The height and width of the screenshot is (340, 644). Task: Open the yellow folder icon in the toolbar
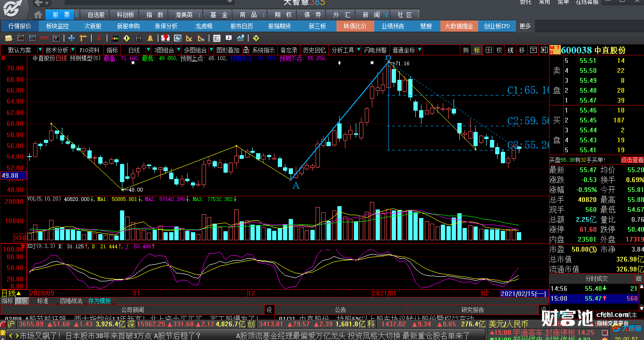tap(9, 38)
